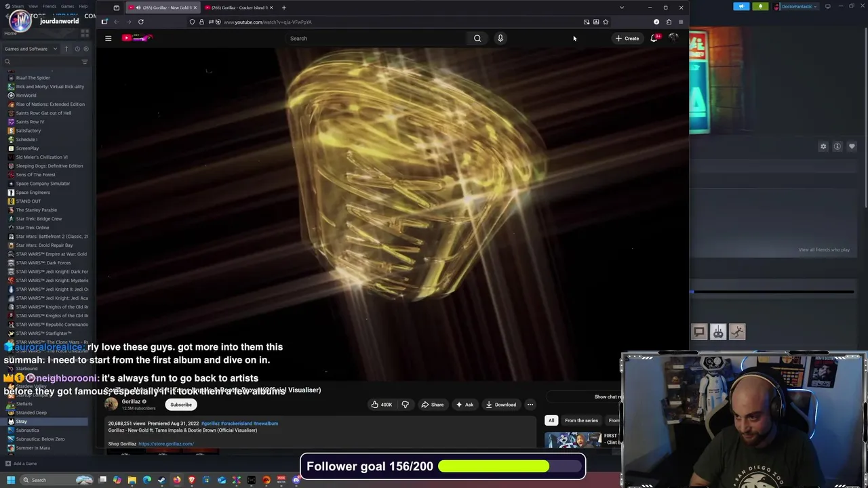The height and width of the screenshot is (488, 868).
Task: Click the browser URL address bar
Action: pyautogui.click(x=400, y=22)
